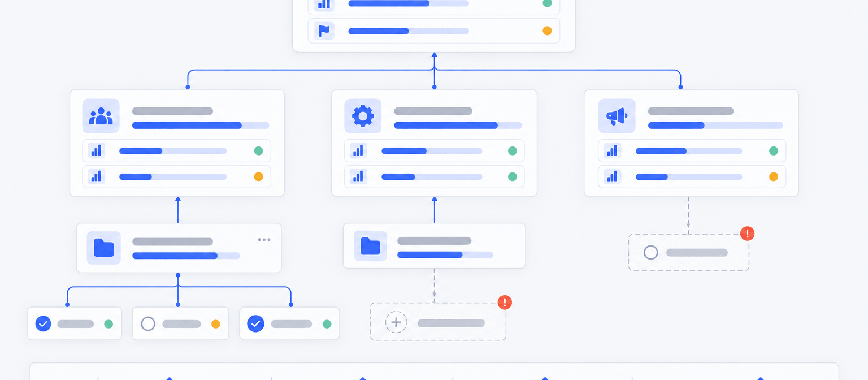
Task: Select the folder icon below the gear card
Action: [x=370, y=246]
